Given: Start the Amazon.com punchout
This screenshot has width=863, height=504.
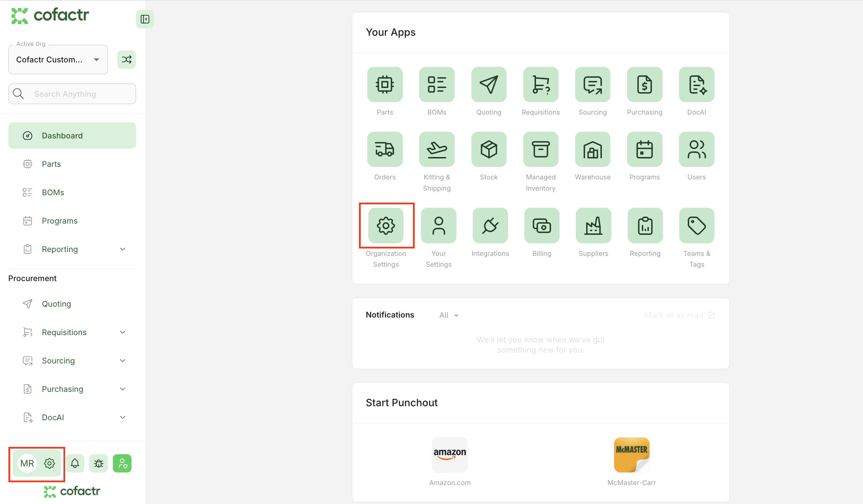Looking at the screenshot, I should (450, 455).
